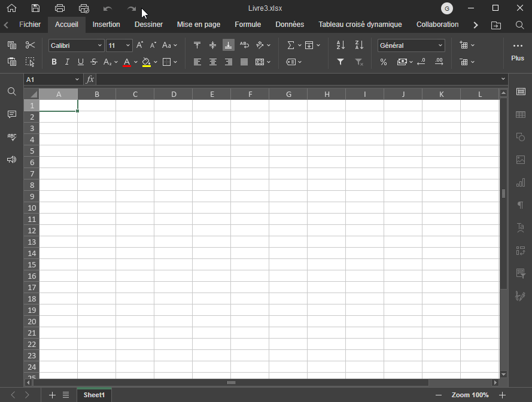Click the Filter funnel icon
This screenshot has height=402, width=532.
[x=341, y=62]
